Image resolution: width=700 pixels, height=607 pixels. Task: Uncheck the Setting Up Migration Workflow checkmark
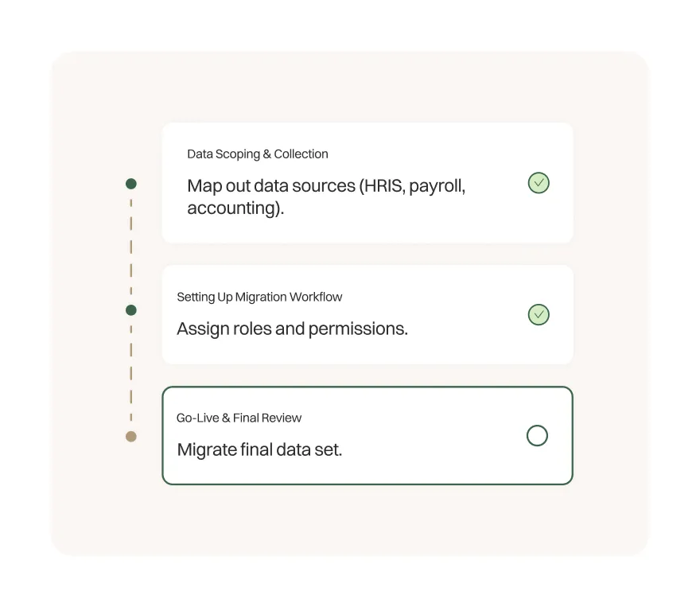pyautogui.click(x=539, y=314)
